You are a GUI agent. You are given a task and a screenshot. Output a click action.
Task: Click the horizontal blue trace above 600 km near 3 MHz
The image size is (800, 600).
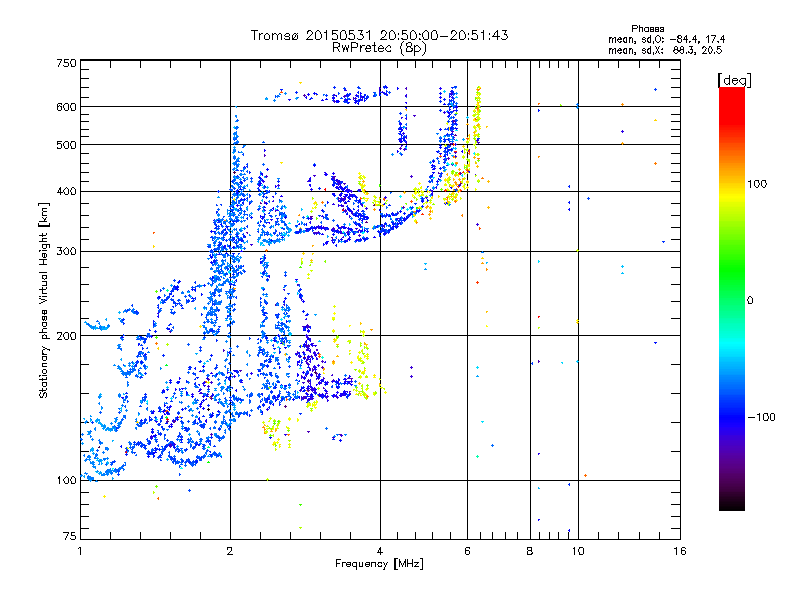point(327,95)
